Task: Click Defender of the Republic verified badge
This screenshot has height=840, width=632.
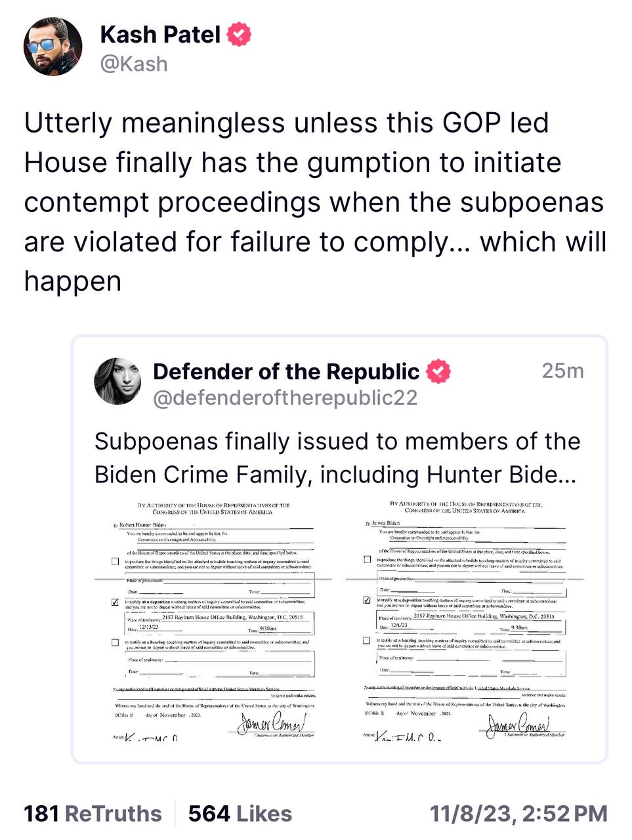Action: [x=438, y=371]
